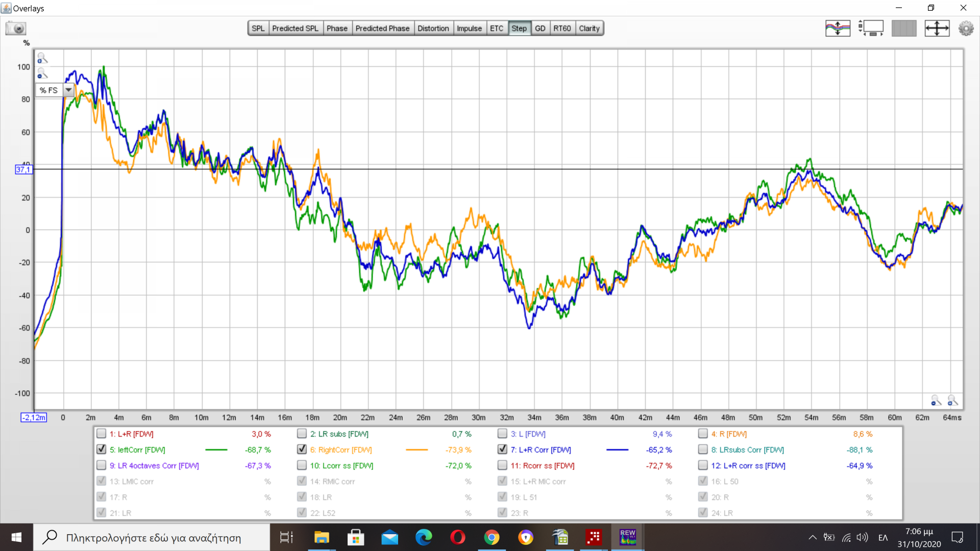This screenshot has width=980, height=551.
Task: Click the capture graph camera icon
Action: (x=16, y=28)
